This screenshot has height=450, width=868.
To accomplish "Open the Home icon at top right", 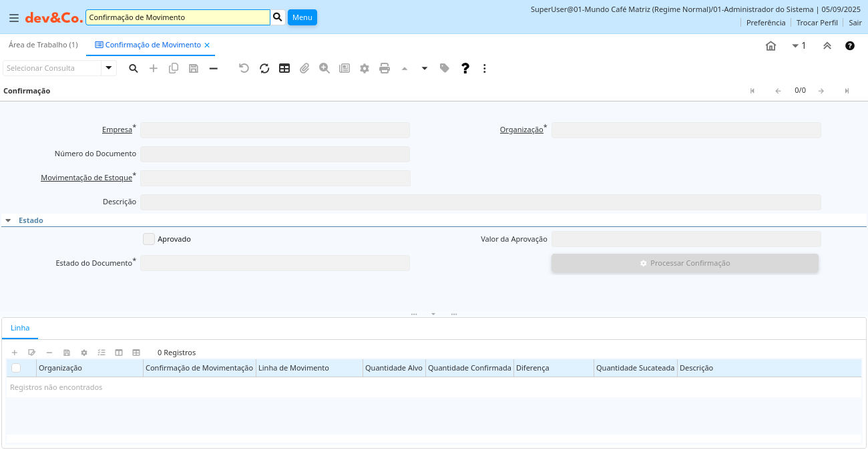I will 771,46.
